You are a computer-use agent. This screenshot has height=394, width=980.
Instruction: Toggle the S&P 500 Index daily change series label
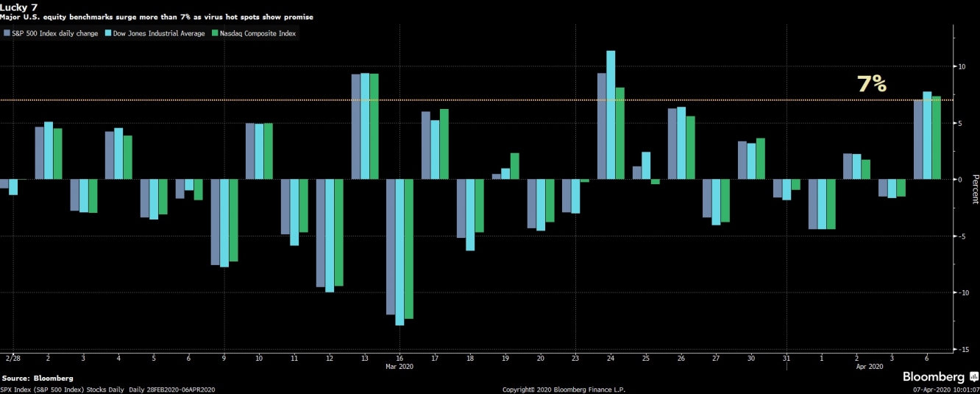(x=54, y=33)
